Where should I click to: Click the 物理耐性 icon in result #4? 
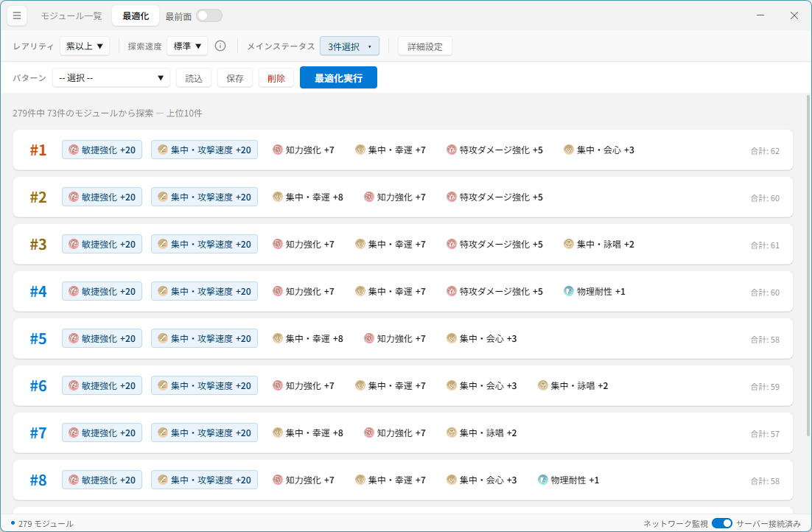pos(569,292)
